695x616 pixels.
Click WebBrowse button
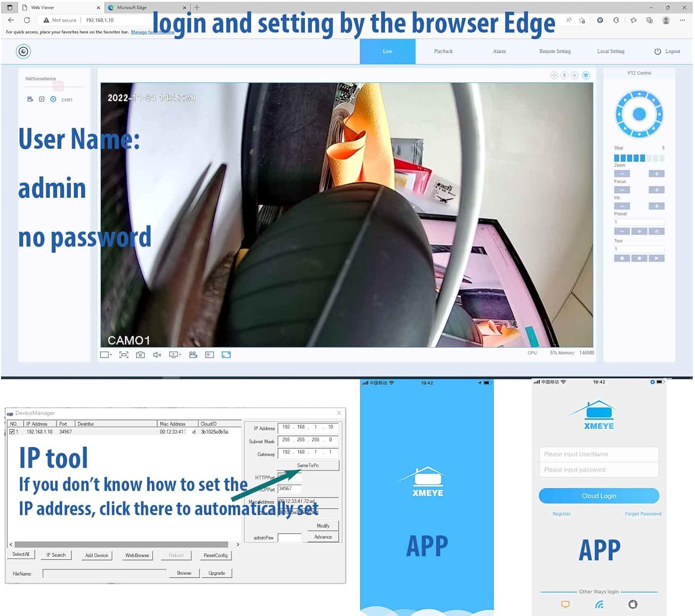(x=137, y=555)
